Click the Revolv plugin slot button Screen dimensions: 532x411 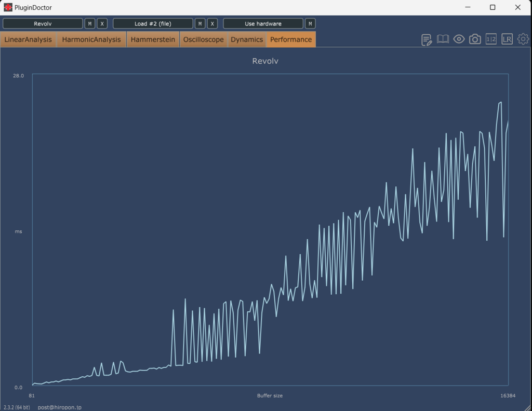tap(43, 24)
